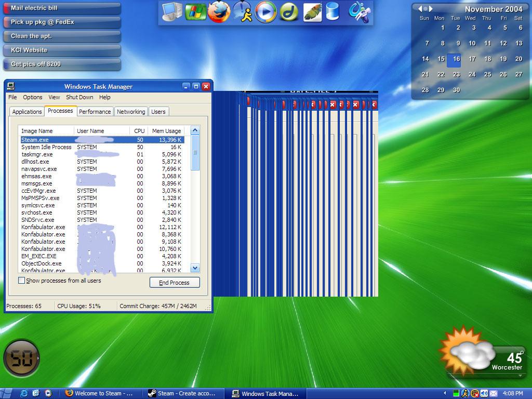Screen dimensions: 532x399
Task: Switch to Welcome to Steam taskbar button
Action: [100, 393]
